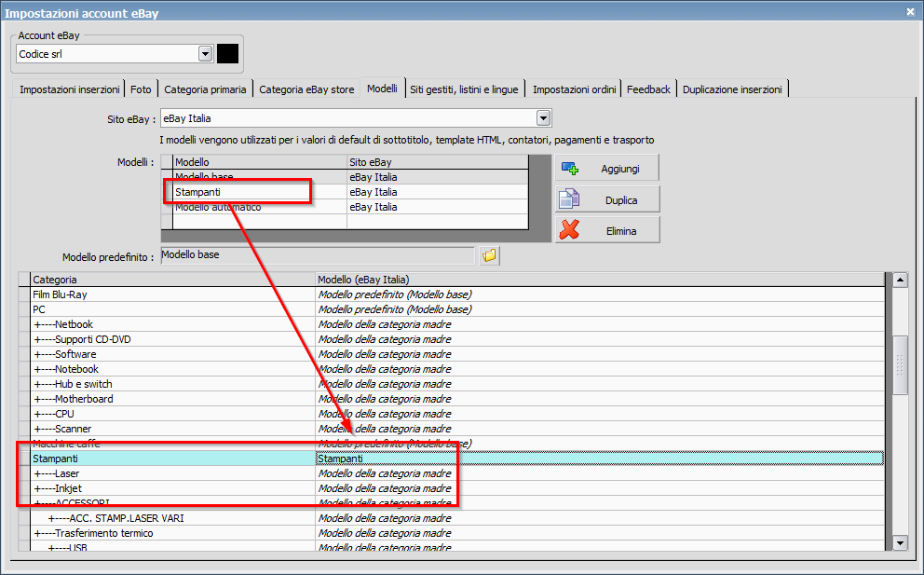Close the Impostazioni account eBay window

[x=910, y=11]
